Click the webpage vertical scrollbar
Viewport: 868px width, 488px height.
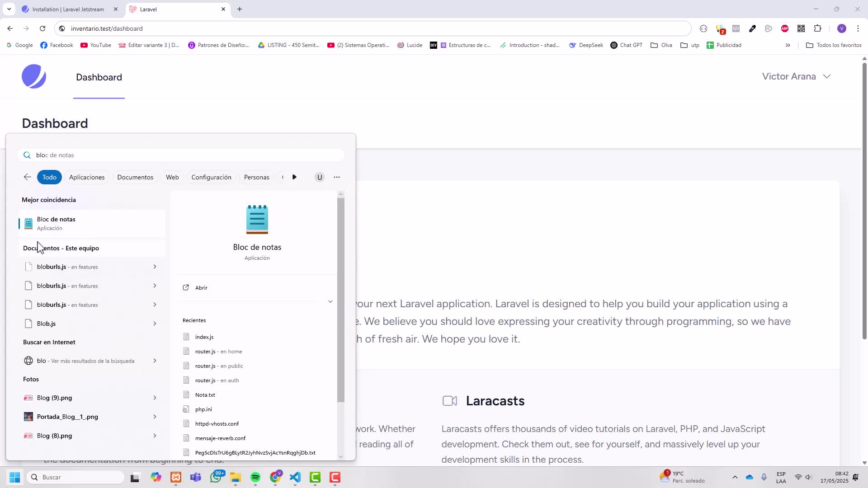[x=864, y=201]
